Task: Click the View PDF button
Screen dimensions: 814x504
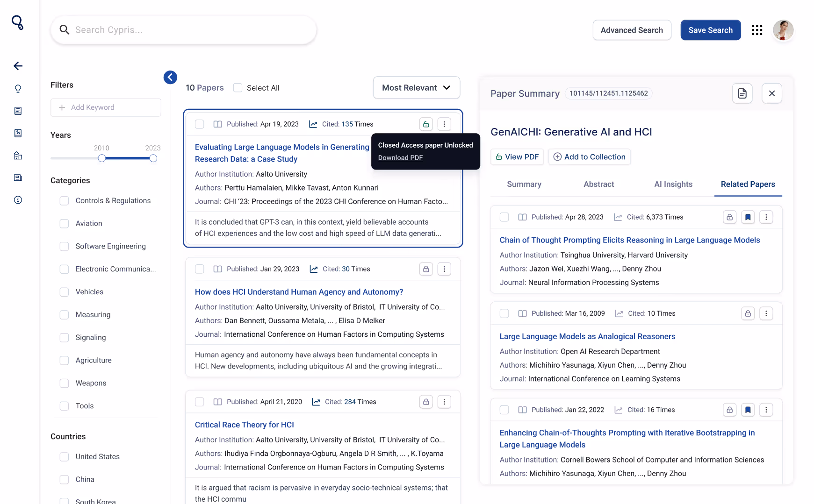Action: 517,157
